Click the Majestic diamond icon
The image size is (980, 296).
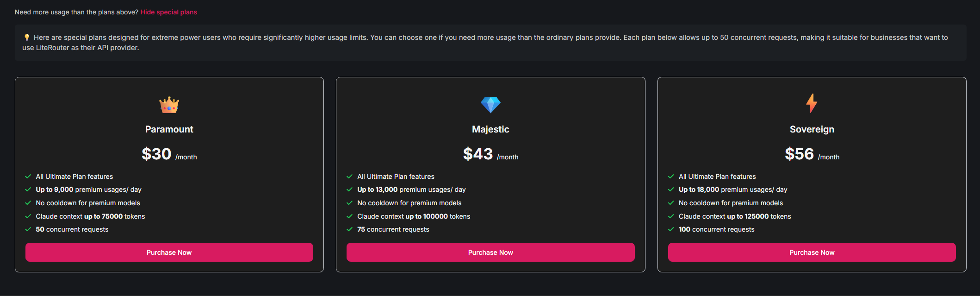click(x=490, y=105)
